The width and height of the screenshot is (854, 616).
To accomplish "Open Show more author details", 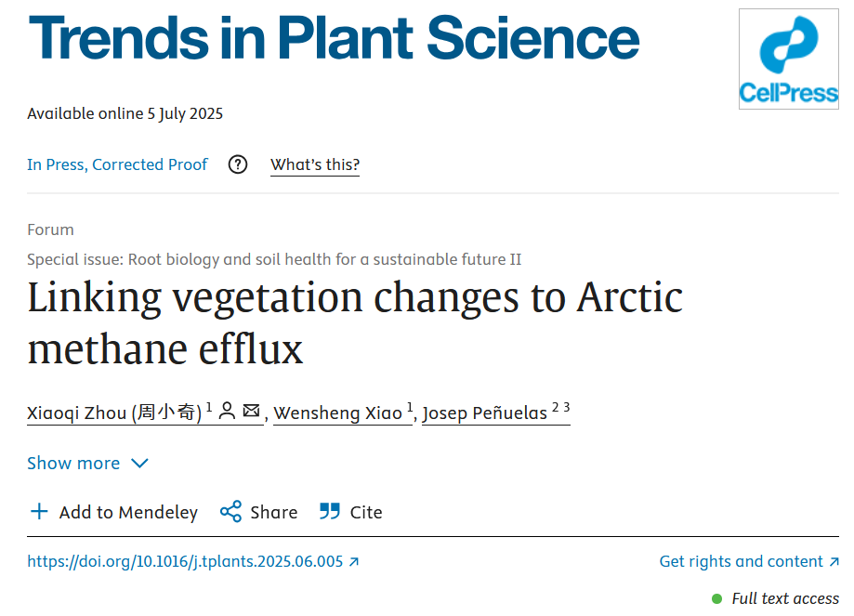I will tap(87, 463).
